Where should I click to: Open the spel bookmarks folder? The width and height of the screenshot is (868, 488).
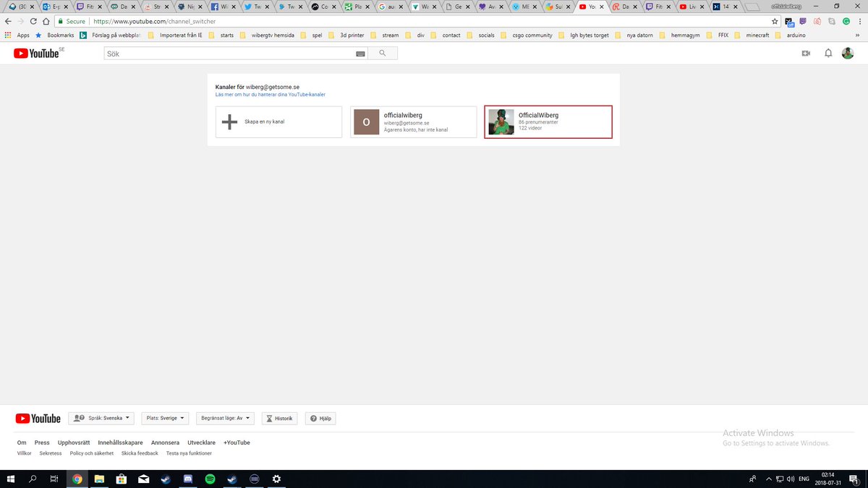312,35
